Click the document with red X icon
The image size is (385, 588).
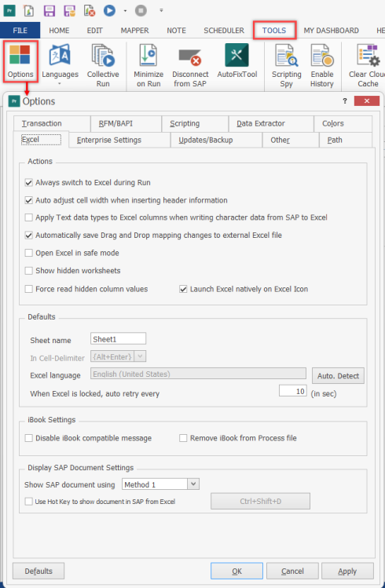point(90,11)
